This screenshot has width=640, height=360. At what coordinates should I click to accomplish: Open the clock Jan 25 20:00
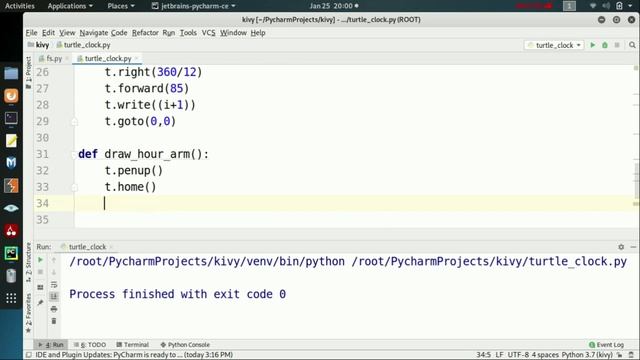[x=333, y=6]
